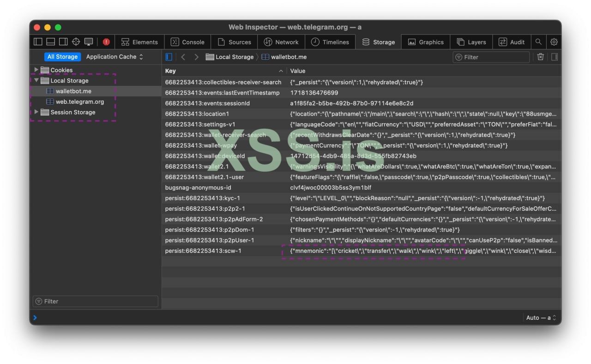This screenshot has height=364, width=591.
Task: Click the red error indicator badge
Action: [x=106, y=42]
